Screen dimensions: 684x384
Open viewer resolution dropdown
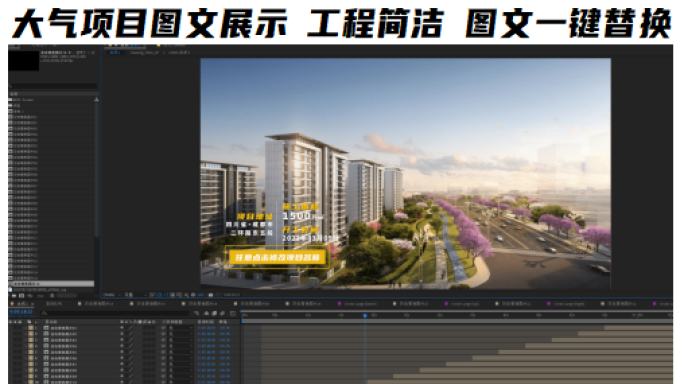click(x=136, y=295)
